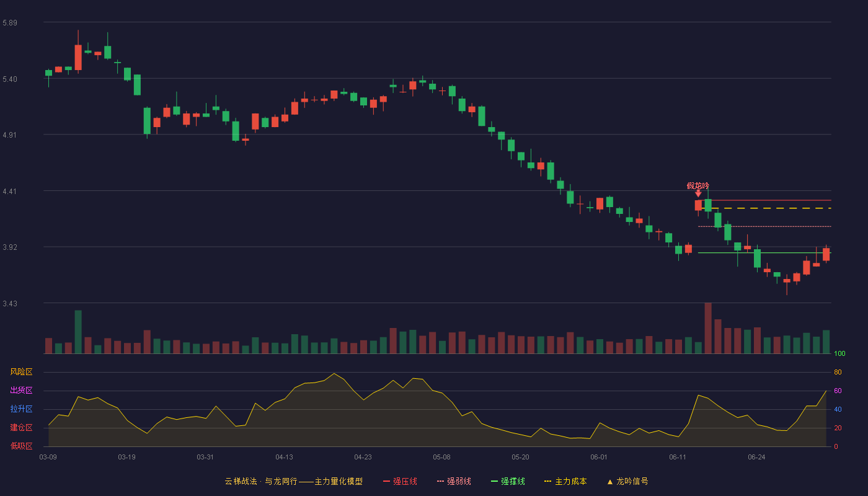868x496 pixels.
Task: Click the 06-11 date label
Action: point(678,457)
